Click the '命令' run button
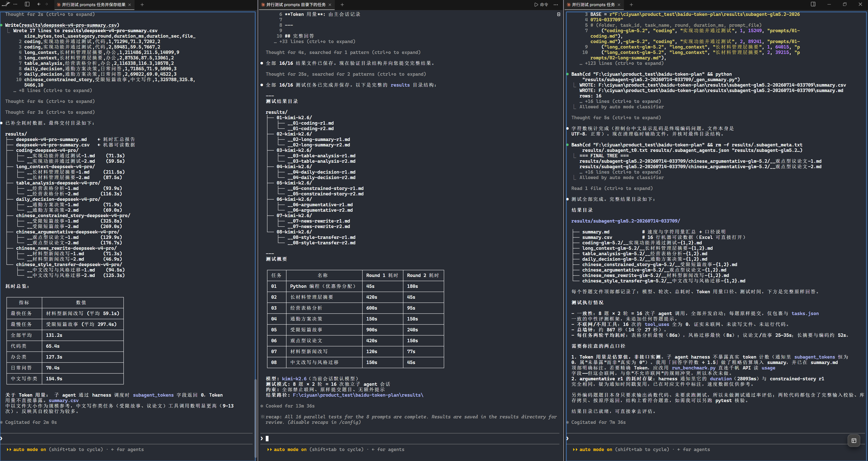The width and height of the screenshot is (868, 461). (541, 5)
